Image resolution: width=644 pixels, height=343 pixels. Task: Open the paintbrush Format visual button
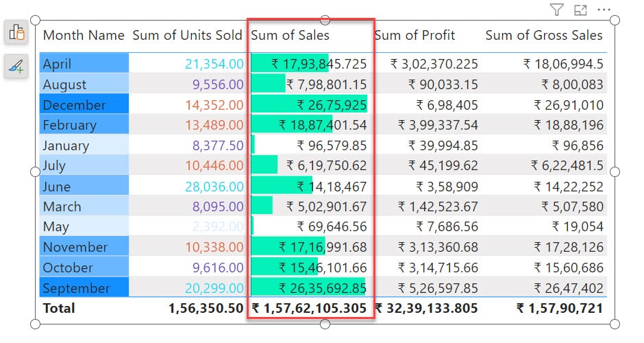click(x=16, y=66)
